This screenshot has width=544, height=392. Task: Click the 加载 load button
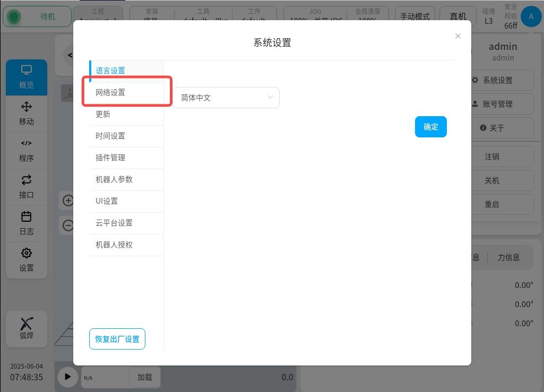[144, 377]
